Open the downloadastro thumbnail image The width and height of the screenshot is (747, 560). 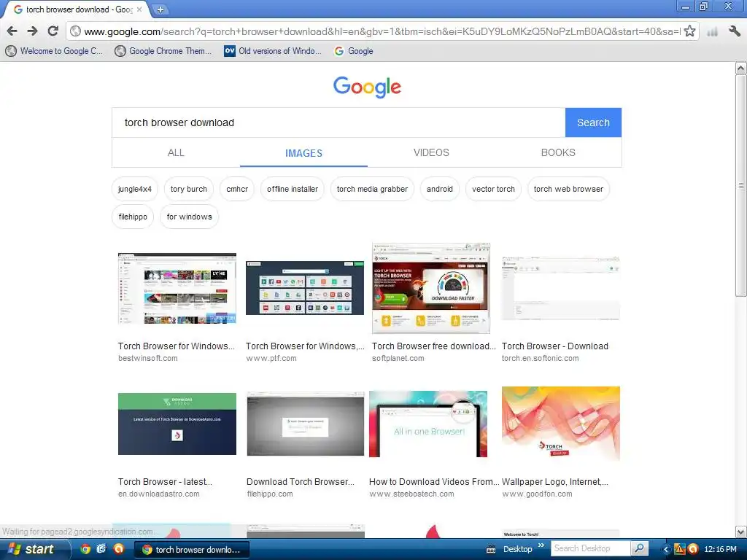click(177, 424)
